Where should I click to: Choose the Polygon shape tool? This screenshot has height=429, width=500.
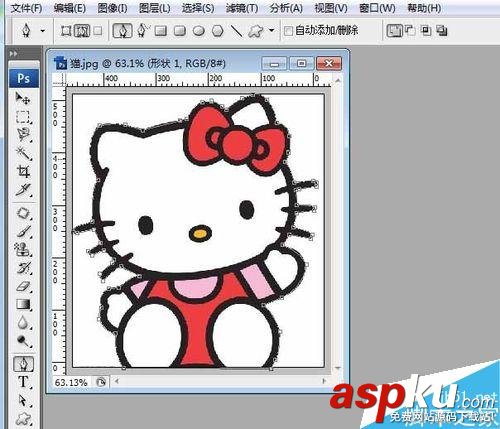218,31
